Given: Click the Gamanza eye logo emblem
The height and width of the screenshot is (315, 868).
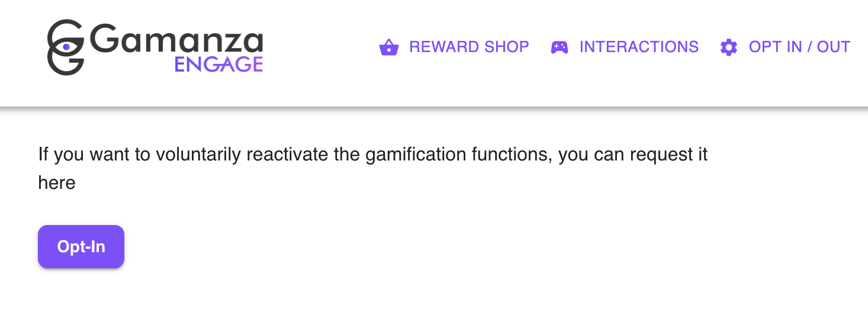Looking at the screenshot, I should [x=65, y=47].
